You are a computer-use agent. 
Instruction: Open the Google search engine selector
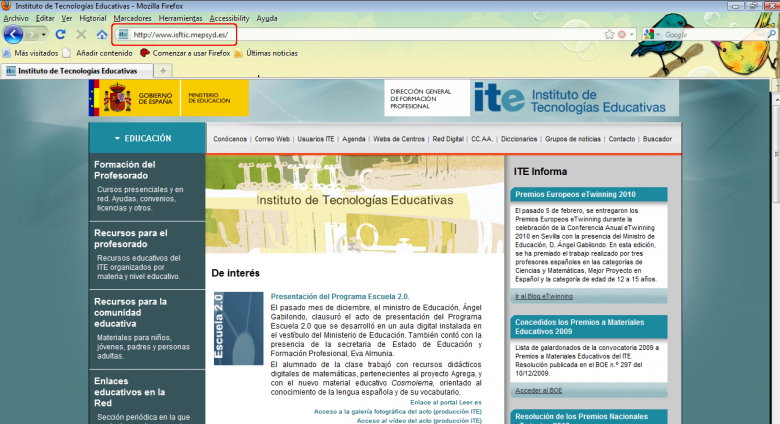(x=651, y=34)
